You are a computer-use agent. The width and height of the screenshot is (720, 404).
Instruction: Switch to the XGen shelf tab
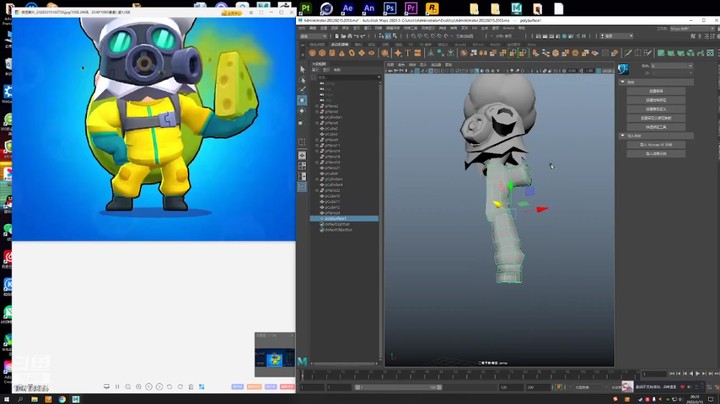[531, 45]
